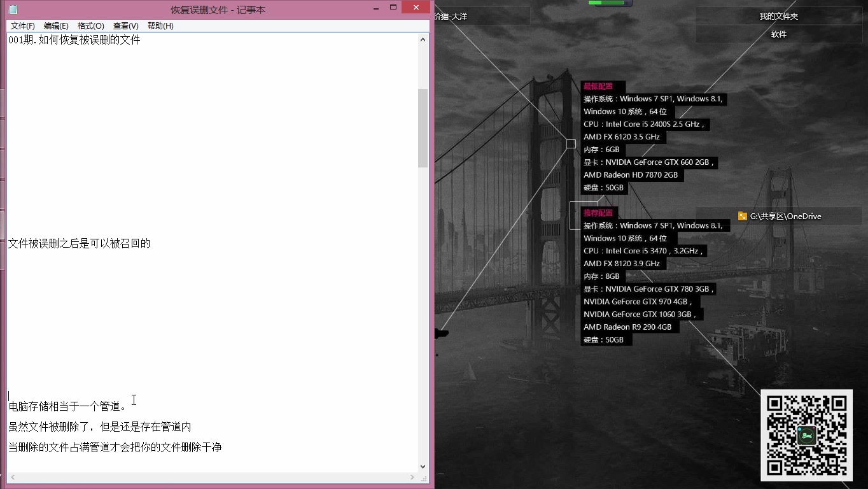Click the line 电脑存储相当于一个管道。

coord(67,406)
